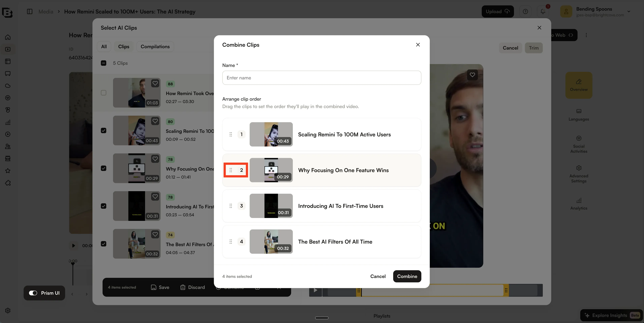Viewport: 644px width, 323px height.
Task: Open the cloud sidebar icon
Action: [x=8, y=86]
